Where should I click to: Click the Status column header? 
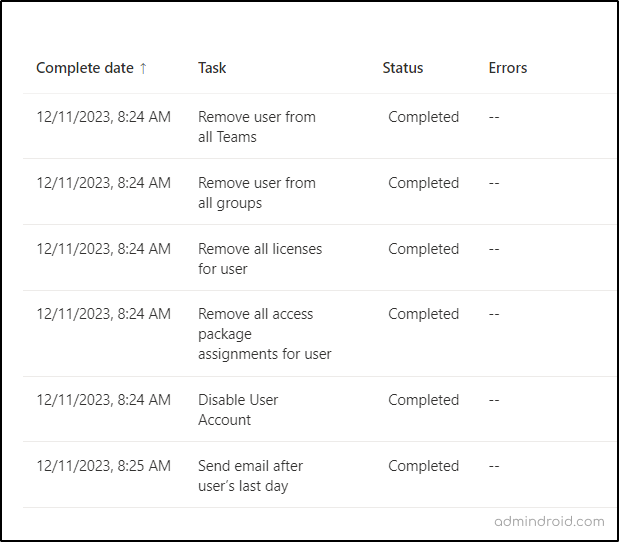click(x=402, y=68)
